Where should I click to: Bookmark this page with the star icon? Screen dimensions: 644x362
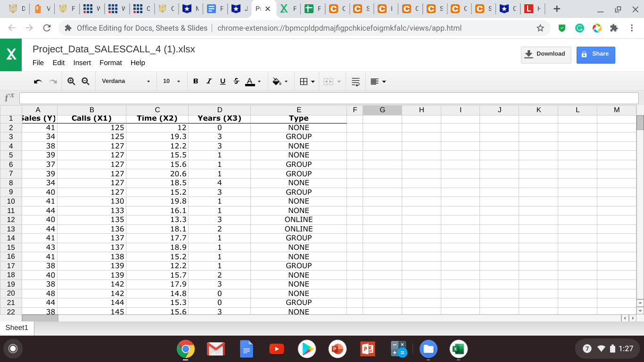(540, 28)
